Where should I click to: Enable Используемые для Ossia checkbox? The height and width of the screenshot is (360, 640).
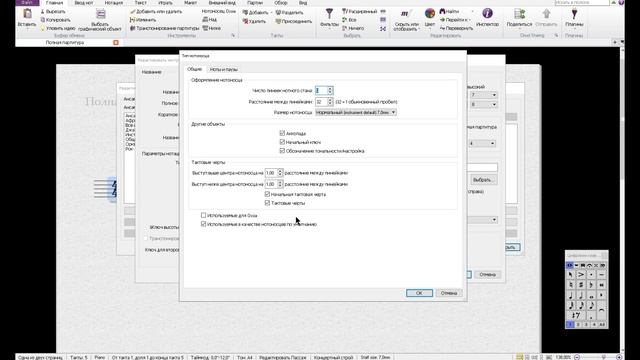pyautogui.click(x=203, y=215)
